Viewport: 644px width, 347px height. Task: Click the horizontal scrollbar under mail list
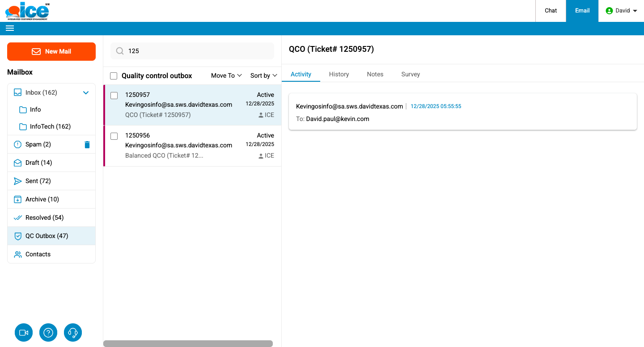[x=188, y=343]
